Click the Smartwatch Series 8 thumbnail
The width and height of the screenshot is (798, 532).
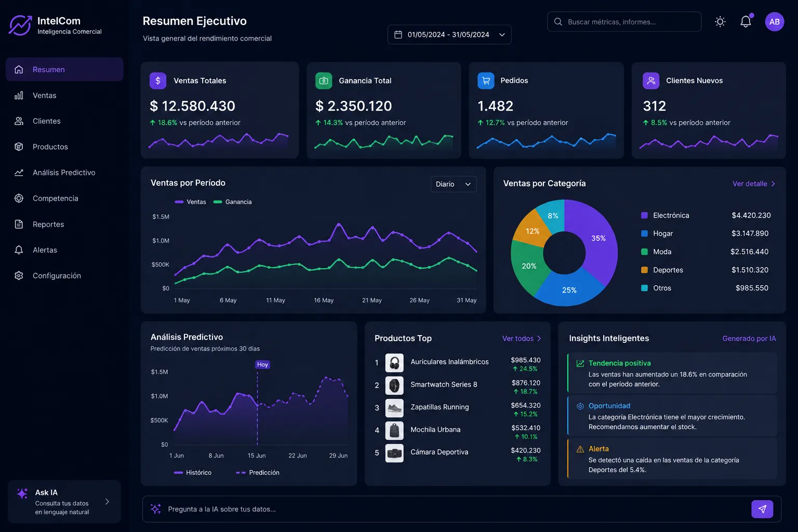(x=394, y=385)
